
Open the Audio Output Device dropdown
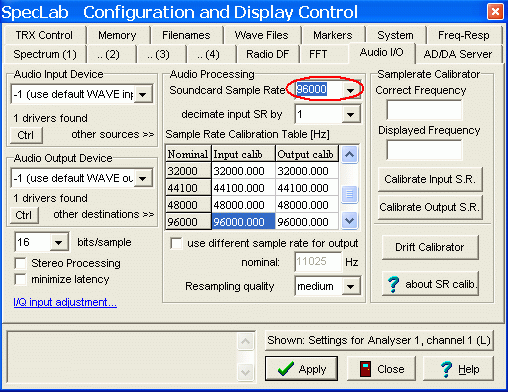pyautogui.click(x=143, y=178)
